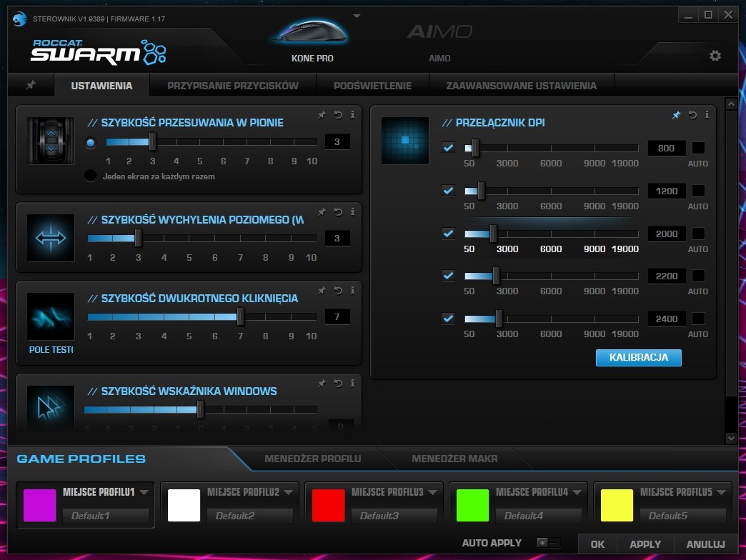Open Pole Testowe test field link
Screen dimensions: 746x560
click(x=51, y=349)
